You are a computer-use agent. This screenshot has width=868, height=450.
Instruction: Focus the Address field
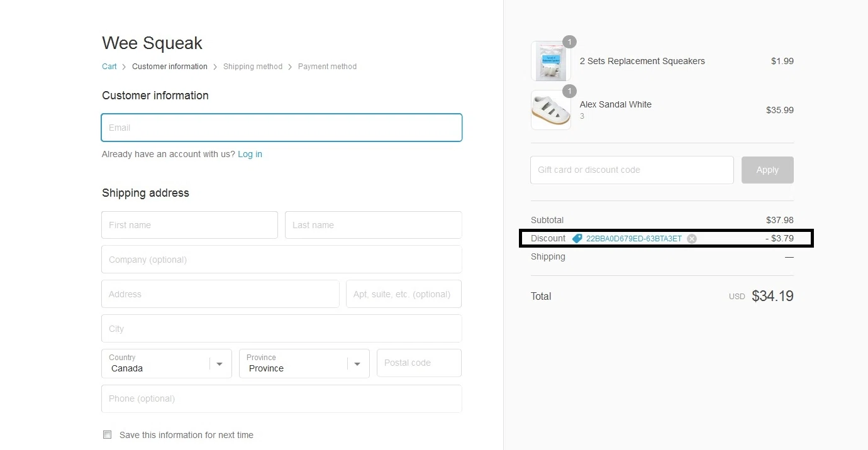[220, 294]
